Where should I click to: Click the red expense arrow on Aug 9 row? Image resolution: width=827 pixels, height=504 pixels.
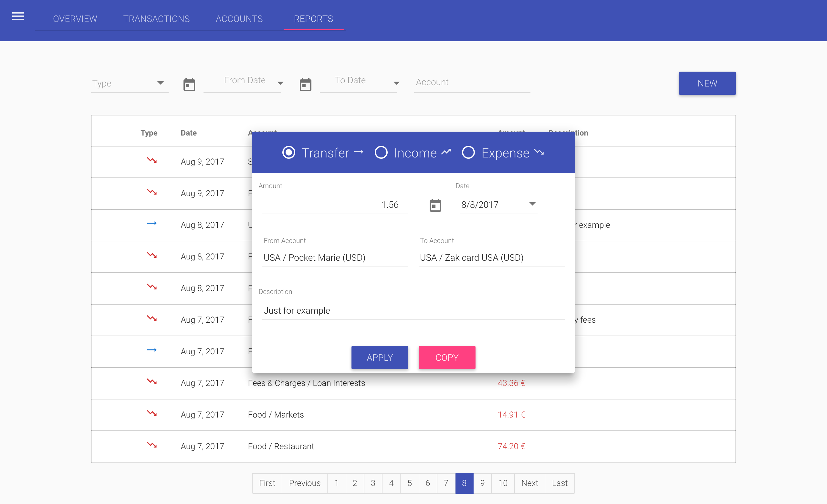click(x=152, y=161)
